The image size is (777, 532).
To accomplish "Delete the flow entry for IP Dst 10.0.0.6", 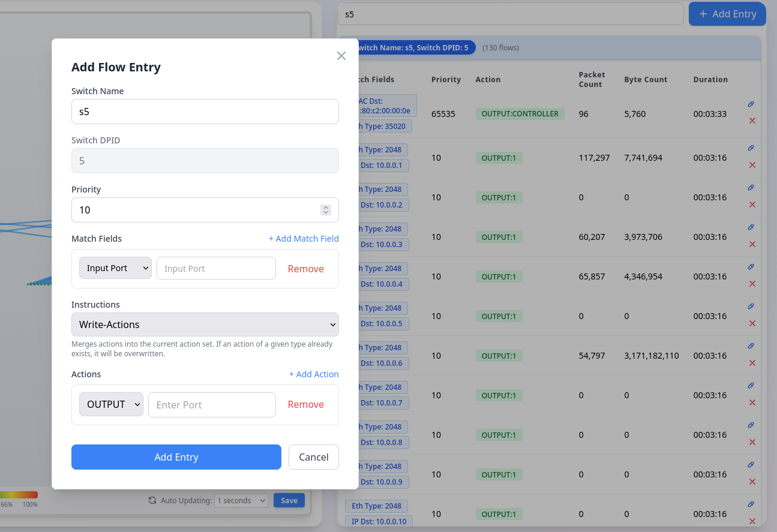I will [752, 363].
